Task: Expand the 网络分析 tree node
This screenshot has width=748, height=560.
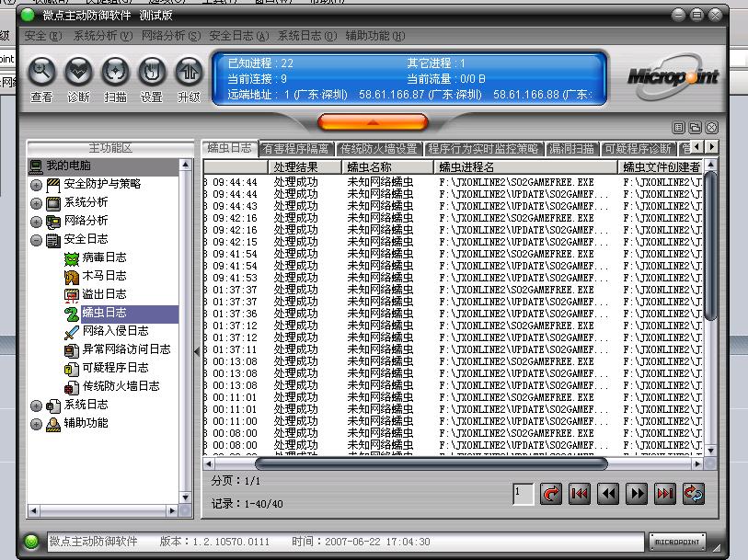Action: coord(36,222)
